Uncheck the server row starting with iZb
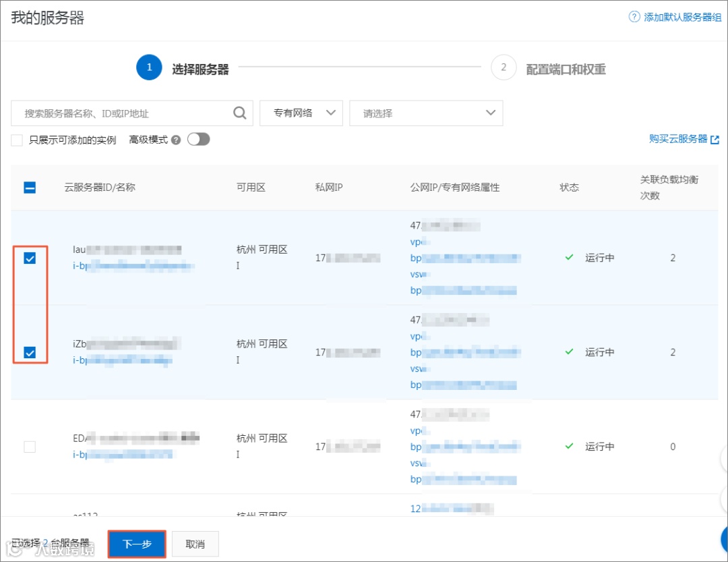Viewport: 728px width, 562px height. coord(30,353)
